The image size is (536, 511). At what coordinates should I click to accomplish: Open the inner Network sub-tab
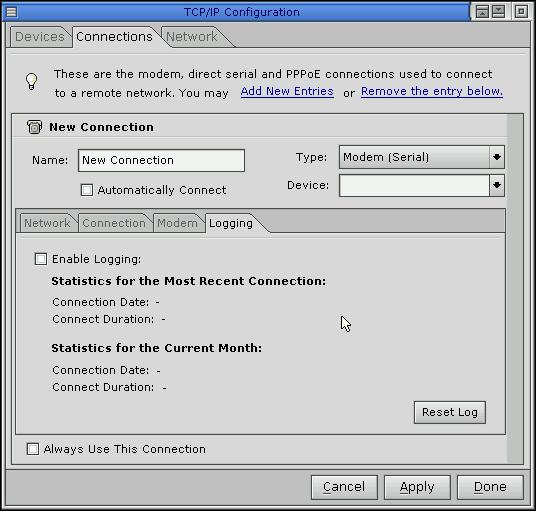tap(47, 223)
